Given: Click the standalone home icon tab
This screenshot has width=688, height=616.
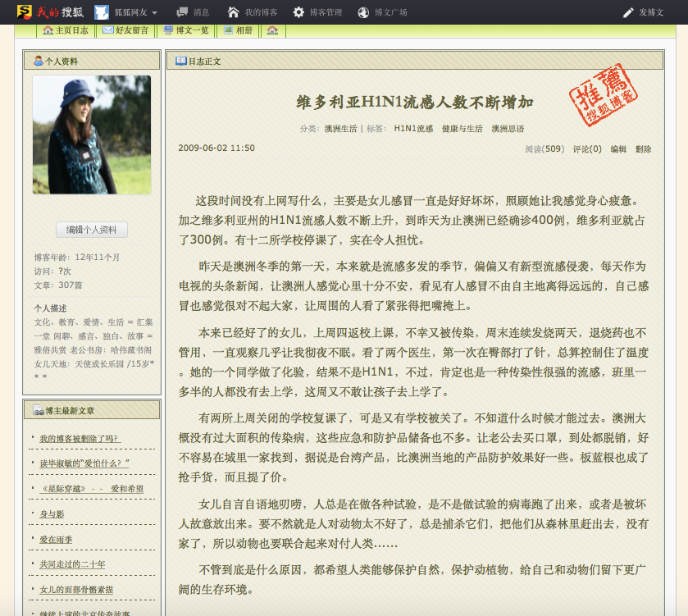Looking at the screenshot, I should pos(272,30).
